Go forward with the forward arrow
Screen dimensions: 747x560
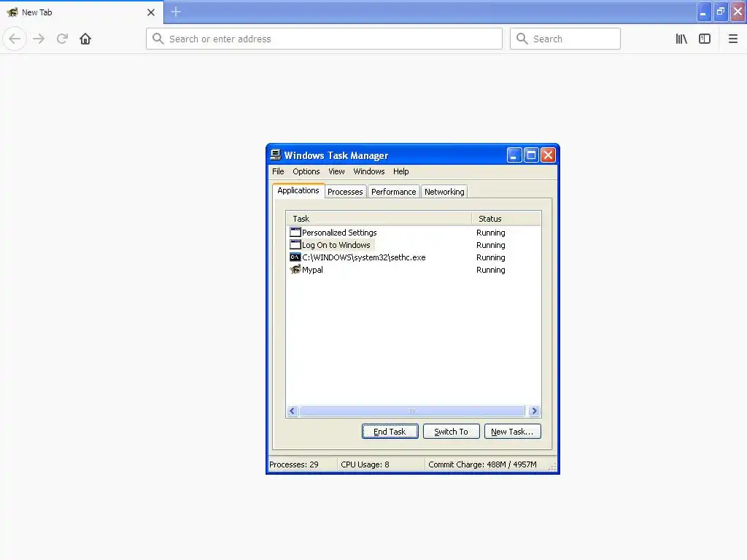39,39
